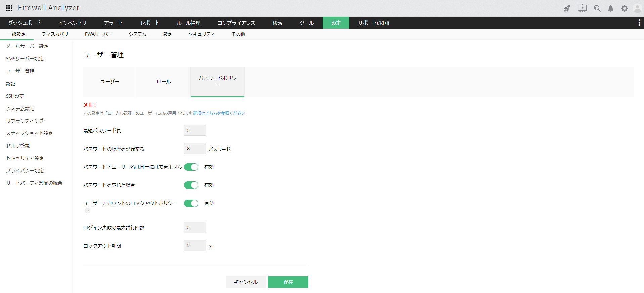Open ユーザー管理 in sidebar
644x293 pixels.
click(20, 71)
